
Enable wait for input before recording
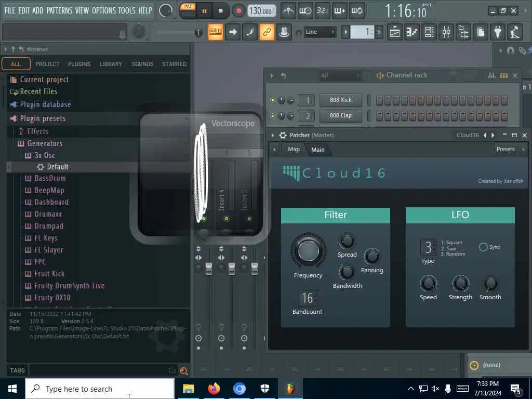click(305, 11)
